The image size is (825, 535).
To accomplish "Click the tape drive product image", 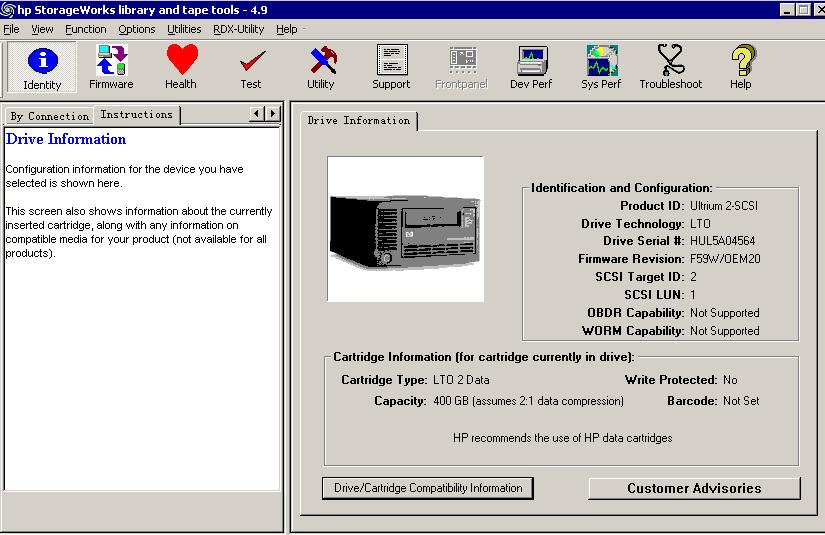I will [x=405, y=229].
